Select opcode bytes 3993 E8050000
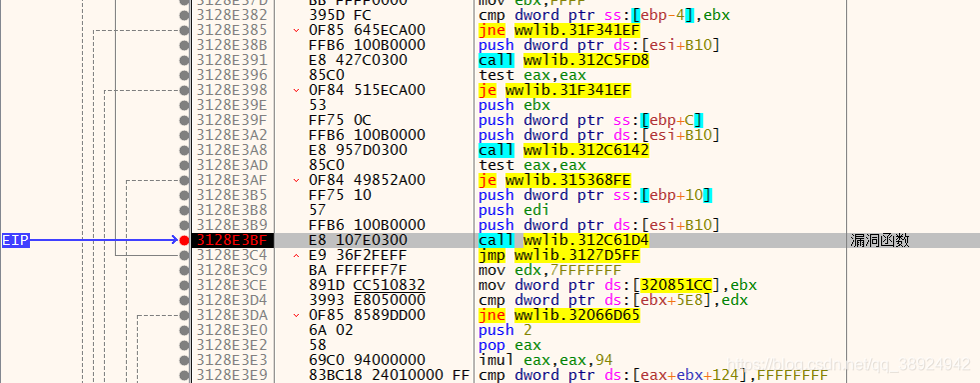Screen dimensions: 980x383 click(x=367, y=300)
